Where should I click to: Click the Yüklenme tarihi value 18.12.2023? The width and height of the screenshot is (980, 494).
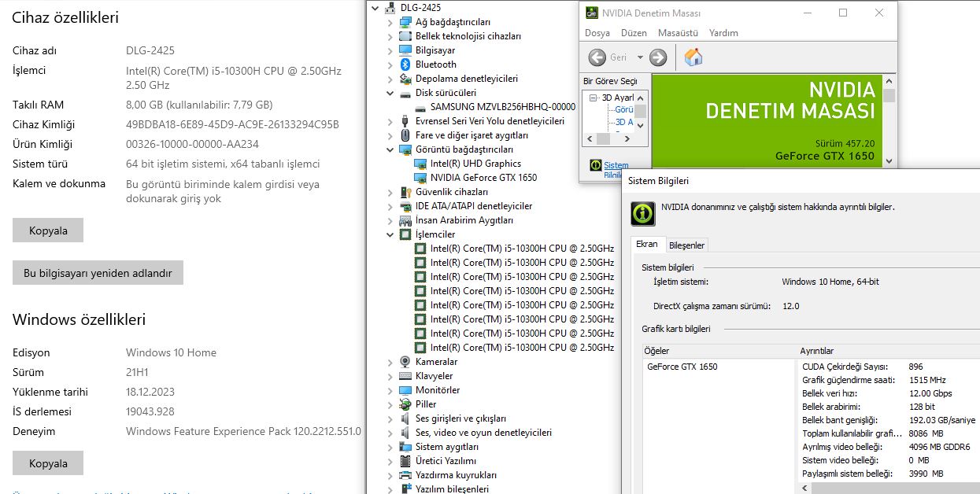[150, 392]
